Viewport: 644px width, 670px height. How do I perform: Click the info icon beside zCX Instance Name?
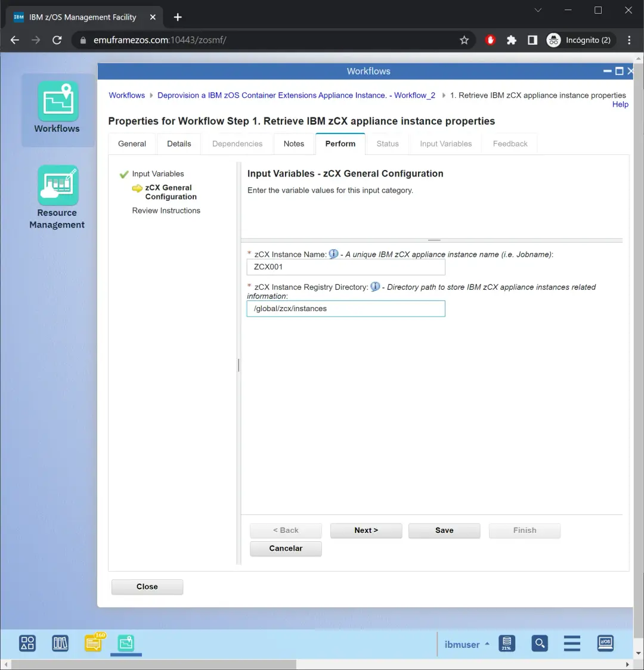(x=333, y=254)
